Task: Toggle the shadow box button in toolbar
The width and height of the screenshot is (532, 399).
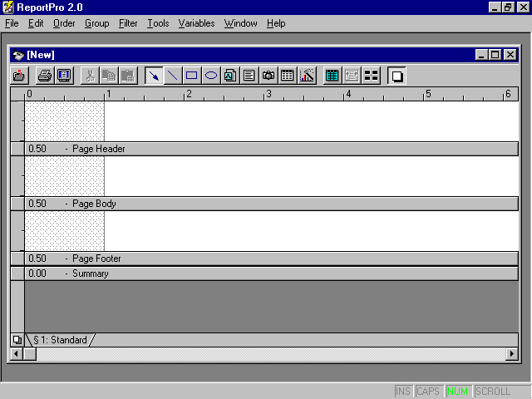Action: pos(397,76)
